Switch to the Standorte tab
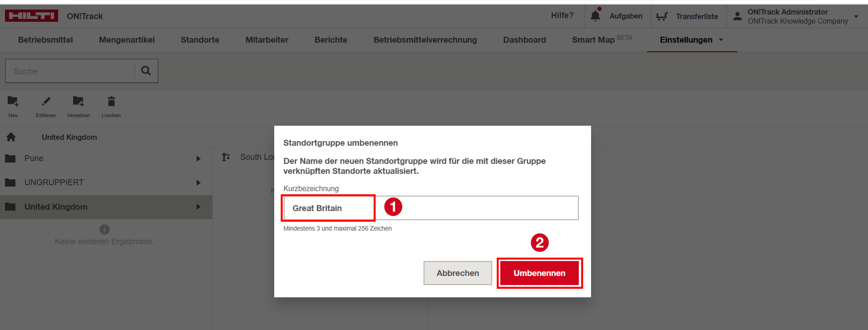Viewport: 868px width, 330px height. [x=200, y=40]
